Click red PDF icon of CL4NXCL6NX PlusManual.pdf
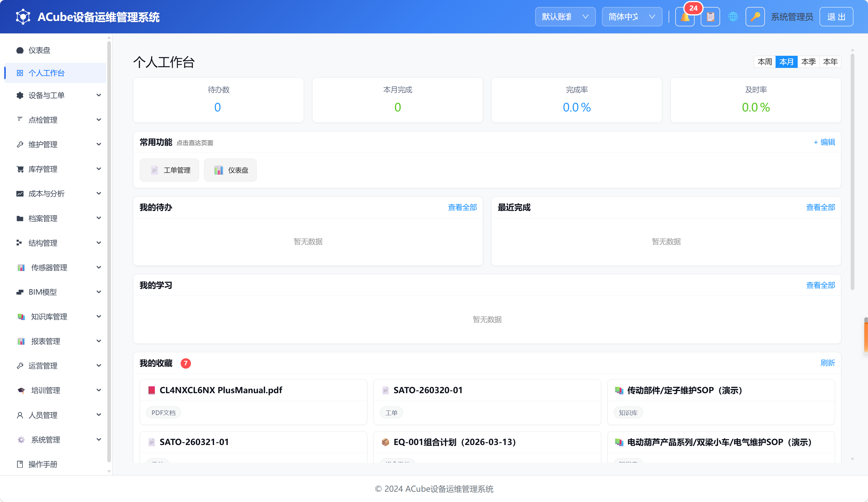The image size is (868, 502). 152,390
